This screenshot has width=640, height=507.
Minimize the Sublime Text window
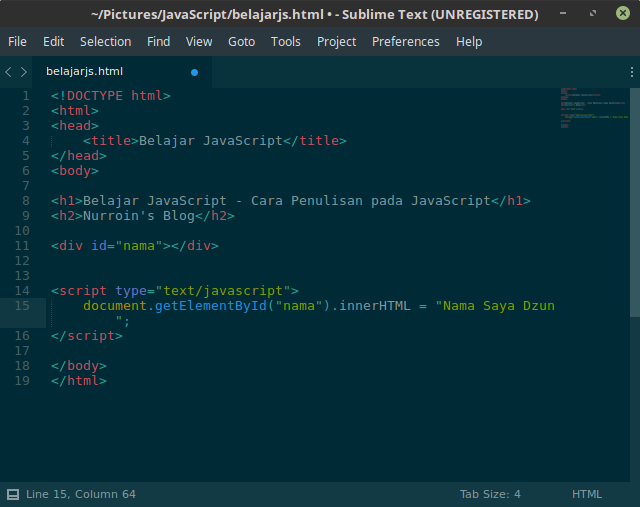pyautogui.click(x=563, y=13)
